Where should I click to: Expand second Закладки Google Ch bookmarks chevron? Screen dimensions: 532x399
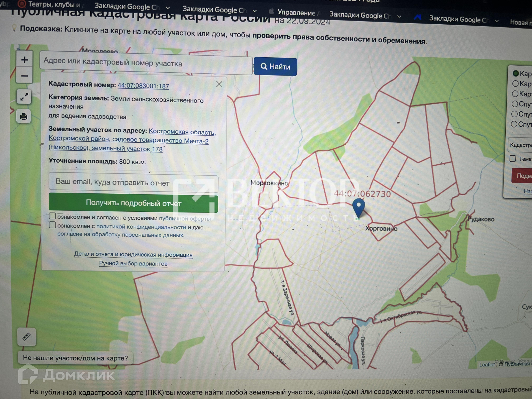[254, 11]
